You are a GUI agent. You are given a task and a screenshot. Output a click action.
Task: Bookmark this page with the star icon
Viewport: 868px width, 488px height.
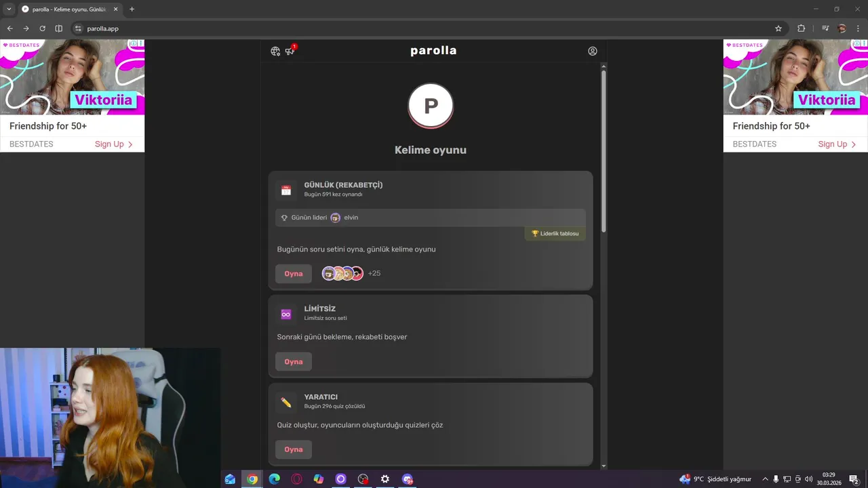[x=778, y=28]
